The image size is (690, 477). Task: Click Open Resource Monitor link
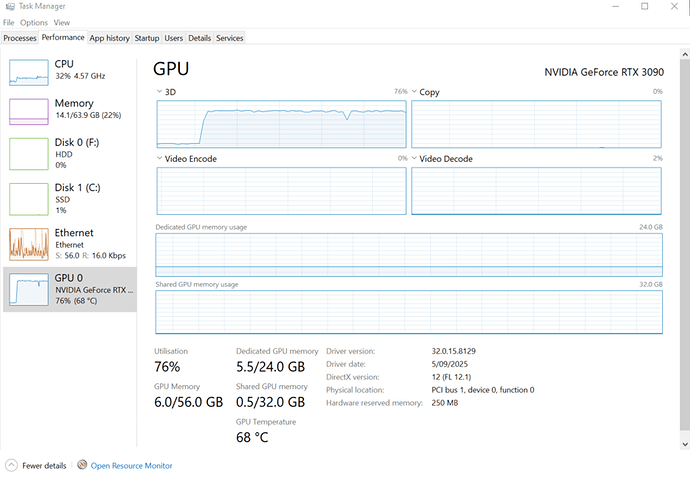[131, 466]
